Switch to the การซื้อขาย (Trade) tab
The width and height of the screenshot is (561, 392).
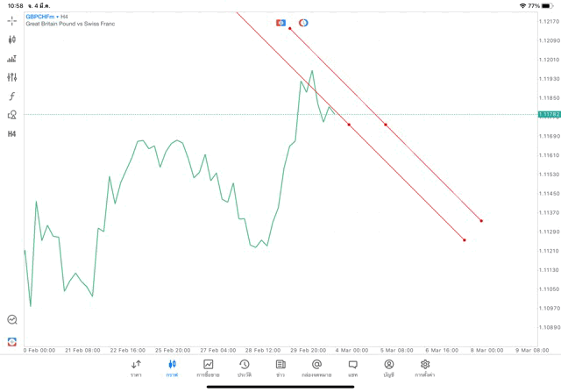click(208, 367)
